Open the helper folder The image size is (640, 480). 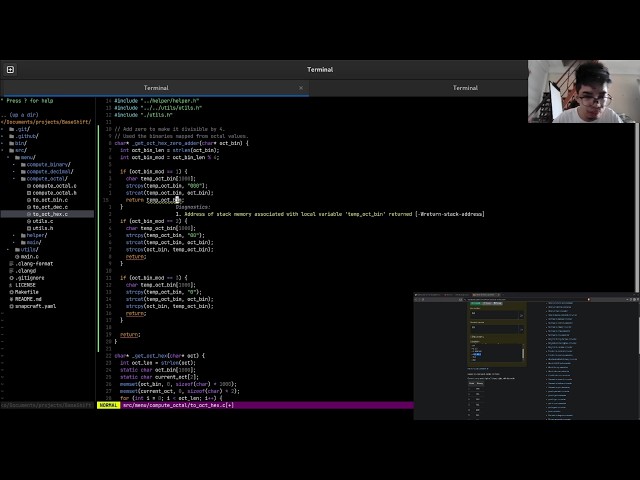[x=34, y=235]
